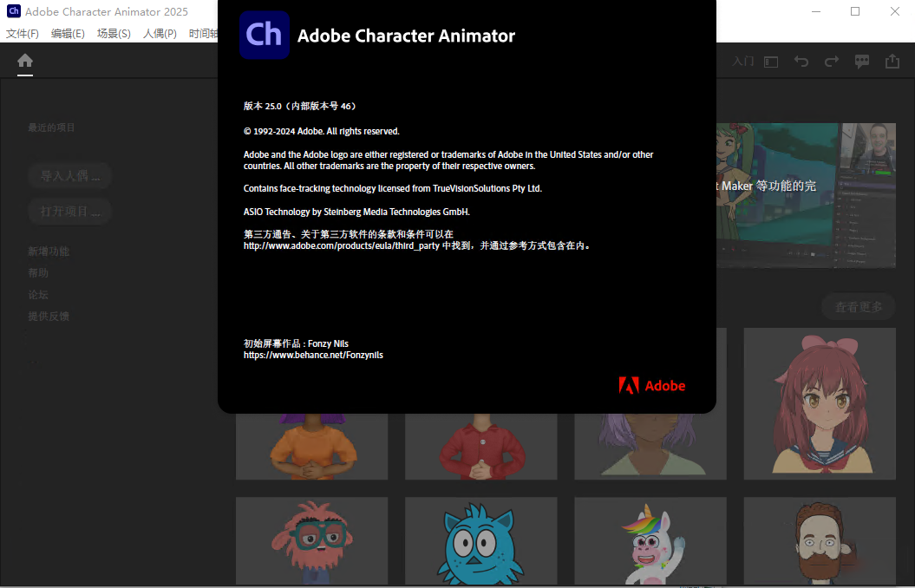
Task: Close the Character Animator window
Action: [x=894, y=11]
